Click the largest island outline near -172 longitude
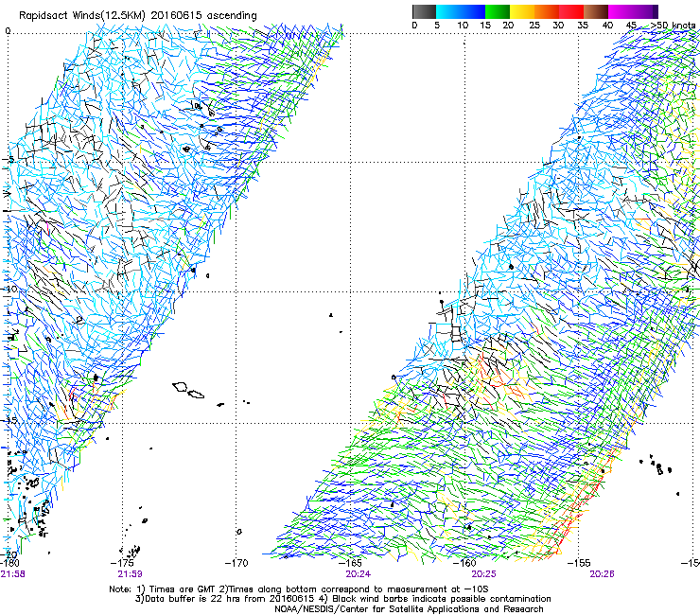700x615 pixels. [x=180, y=387]
